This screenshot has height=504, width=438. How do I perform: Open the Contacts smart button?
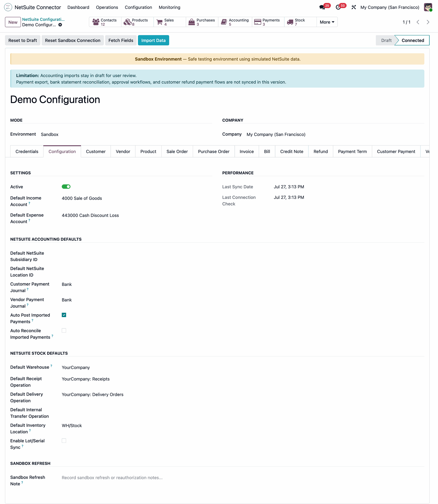(105, 22)
